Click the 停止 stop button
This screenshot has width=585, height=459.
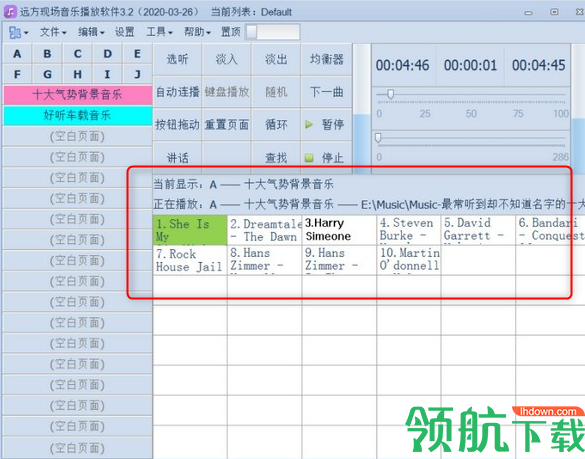click(x=326, y=157)
